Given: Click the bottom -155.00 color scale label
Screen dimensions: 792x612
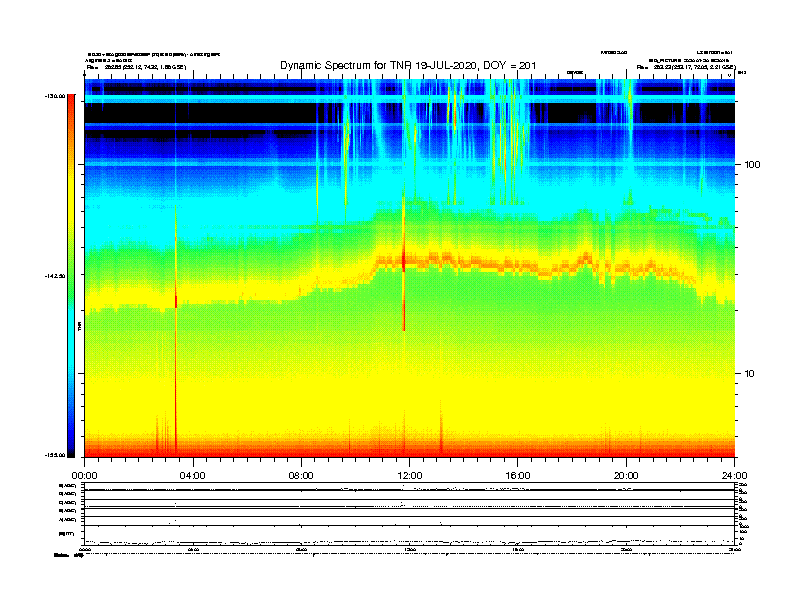Looking at the screenshot, I should (54, 455).
